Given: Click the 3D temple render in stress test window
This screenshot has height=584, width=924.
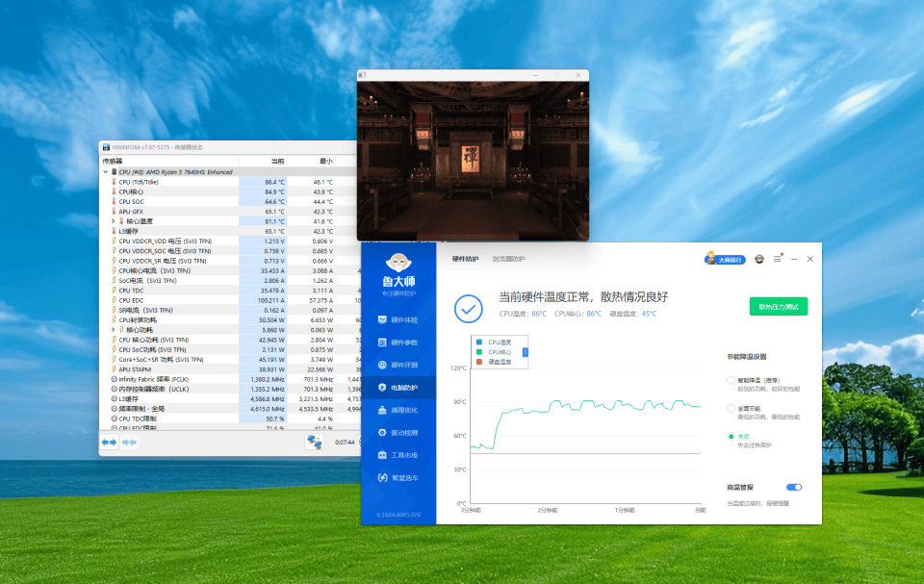Looking at the screenshot, I should click(x=473, y=161).
